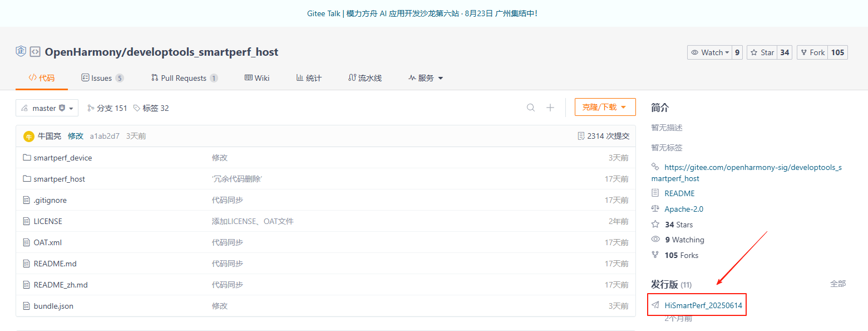Switch to the Wiki tab
The height and width of the screenshot is (331, 868).
point(257,78)
